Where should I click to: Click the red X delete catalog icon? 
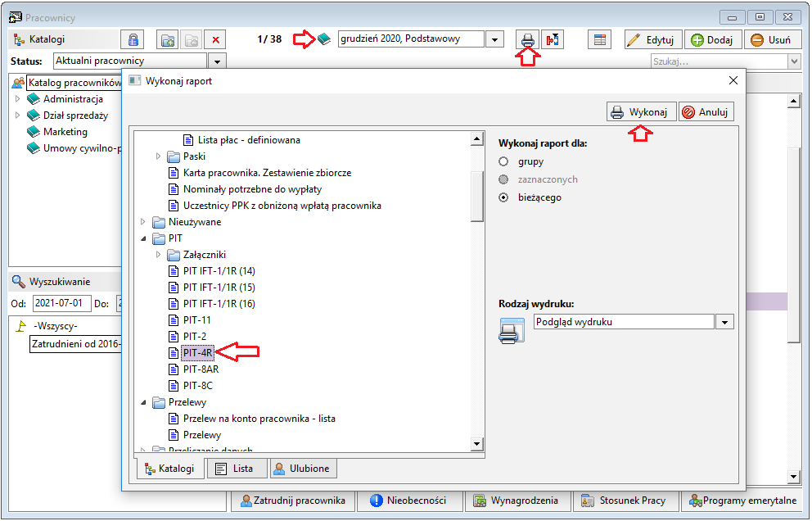216,40
